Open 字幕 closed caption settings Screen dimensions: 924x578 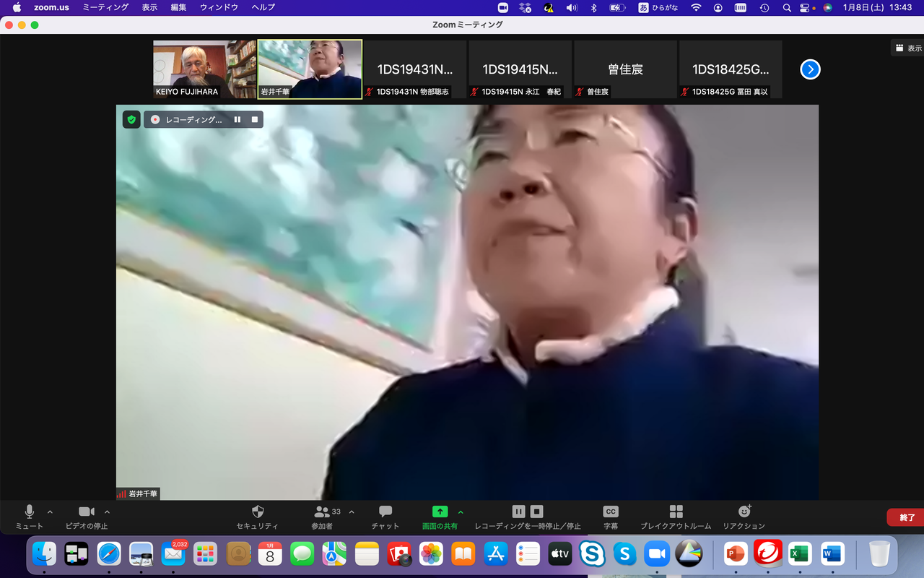point(611,517)
